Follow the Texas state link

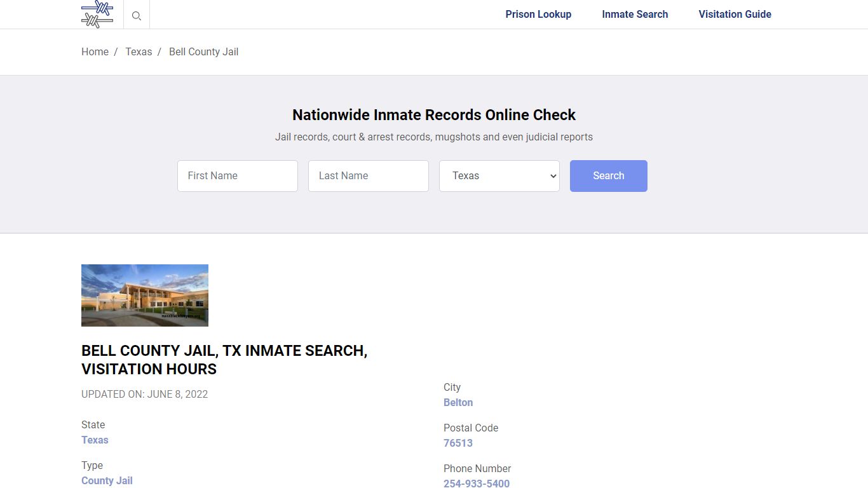click(95, 440)
